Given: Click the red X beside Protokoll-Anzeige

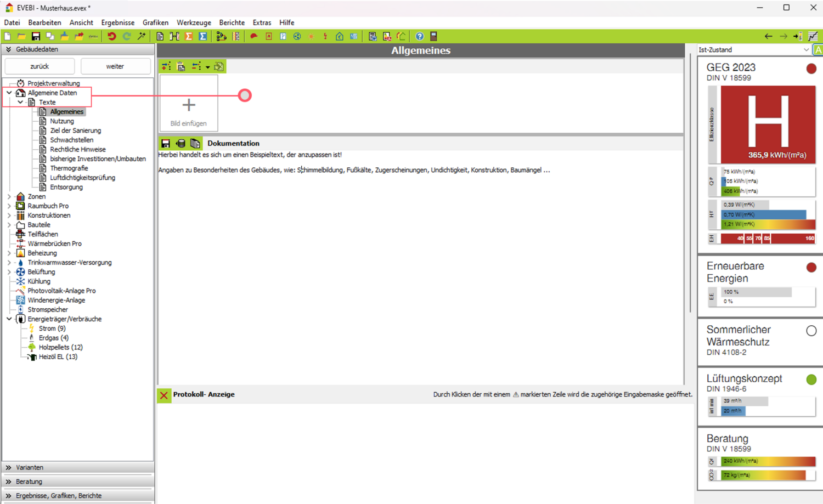Looking at the screenshot, I should (164, 395).
